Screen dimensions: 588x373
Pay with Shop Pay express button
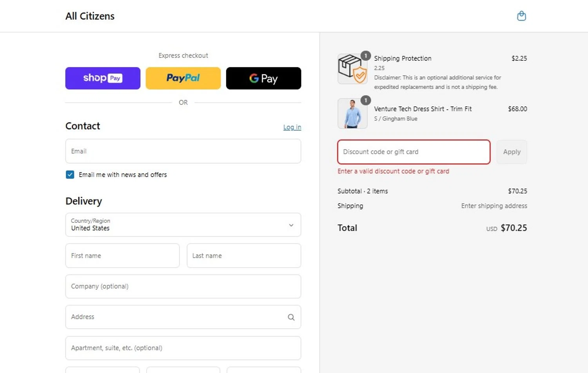[x=103, y=78]
